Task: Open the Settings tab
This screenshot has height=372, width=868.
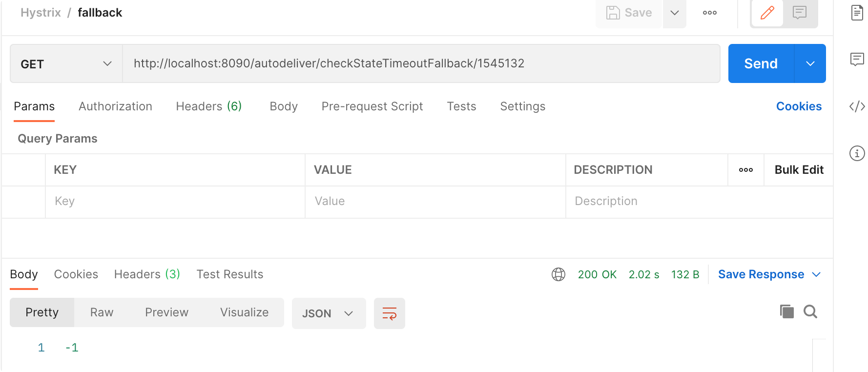Action: pyautogui.click(x=522, y=106)
